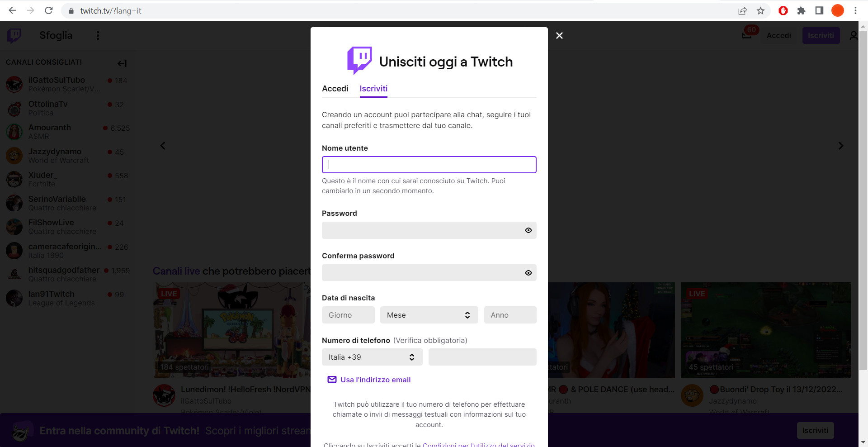Click the left carousel arrow
The width and height of the screenshot is (868, 447).
(162, 146)
